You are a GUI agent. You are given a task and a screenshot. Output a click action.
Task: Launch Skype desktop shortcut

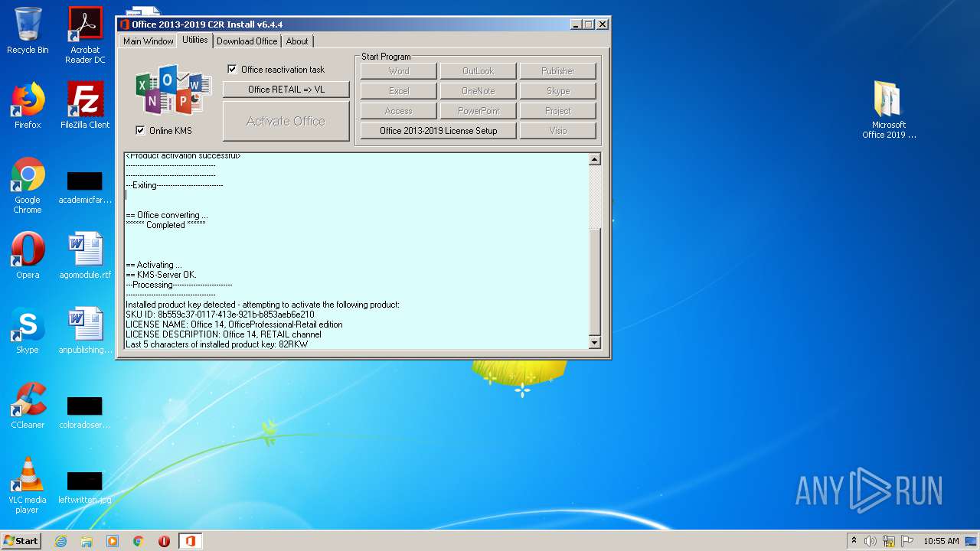(28, 331)
